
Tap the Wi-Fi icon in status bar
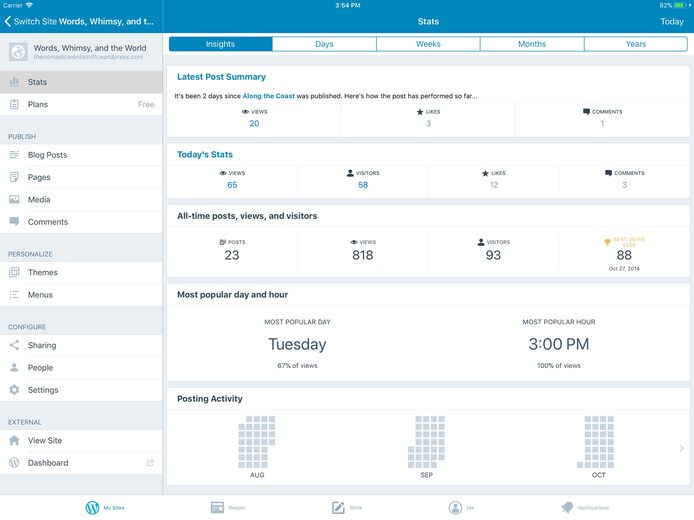29,5
